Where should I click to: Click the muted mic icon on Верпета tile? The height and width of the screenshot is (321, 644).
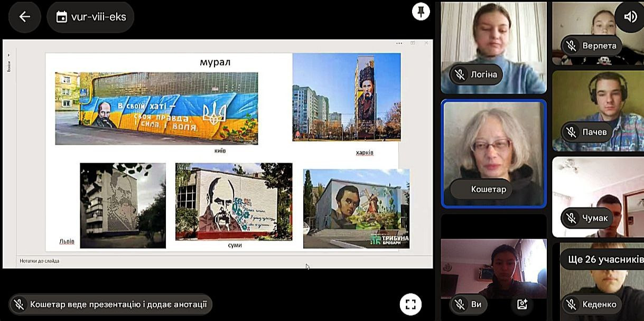tap(571, 45)
